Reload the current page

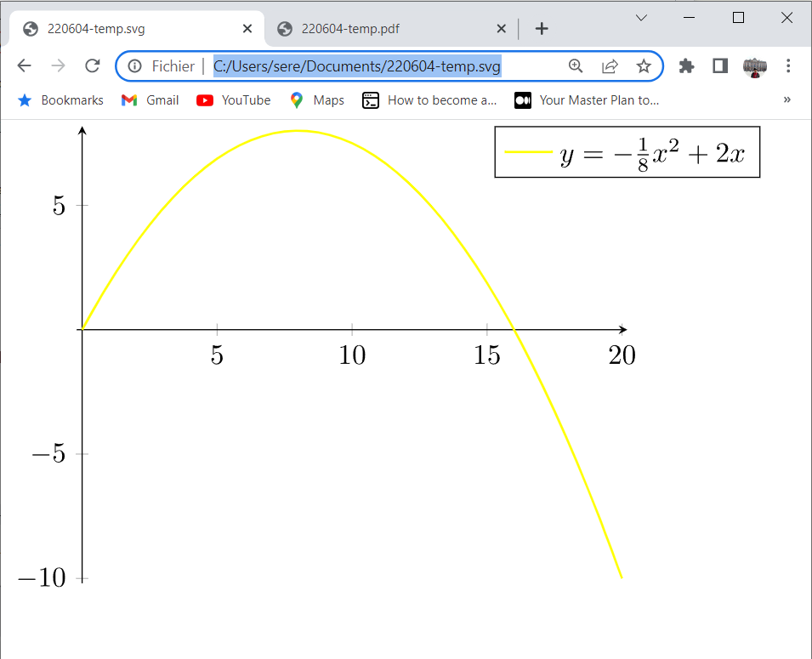[93, 66]
